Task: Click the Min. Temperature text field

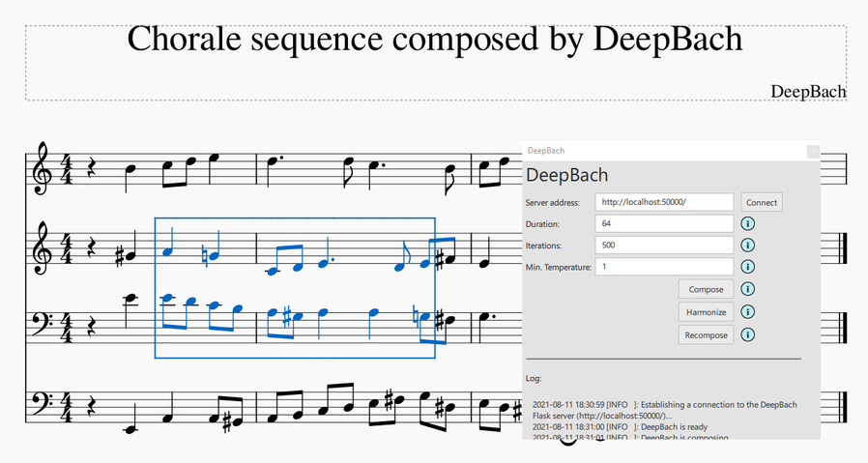Action: pos(664,267)
